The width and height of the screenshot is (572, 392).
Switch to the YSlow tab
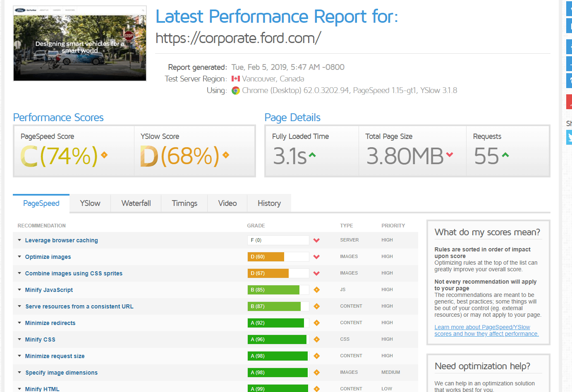pos(90,203)
